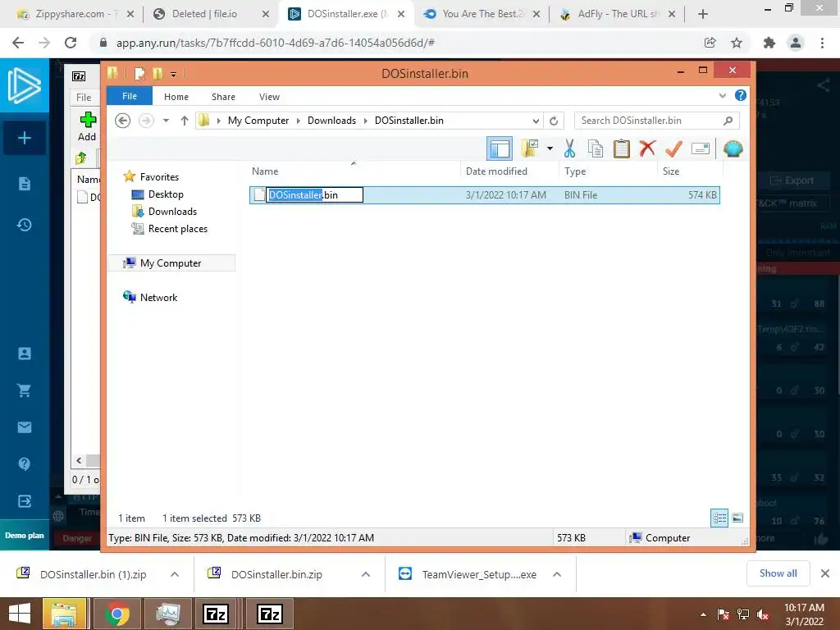Click the blue shell globe icon
This screenshot has height=630, width=840.
click(733, 149)
